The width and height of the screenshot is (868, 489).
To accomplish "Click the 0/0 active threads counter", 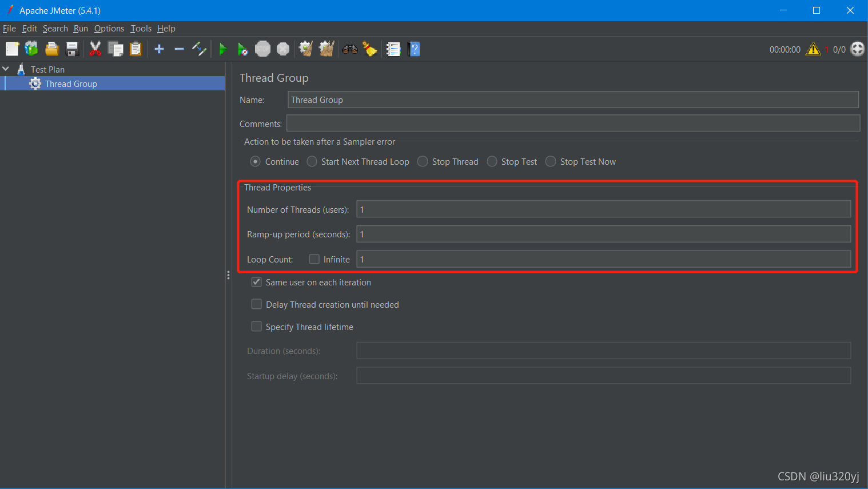I will pyautogui.click(x=839, y=50).
